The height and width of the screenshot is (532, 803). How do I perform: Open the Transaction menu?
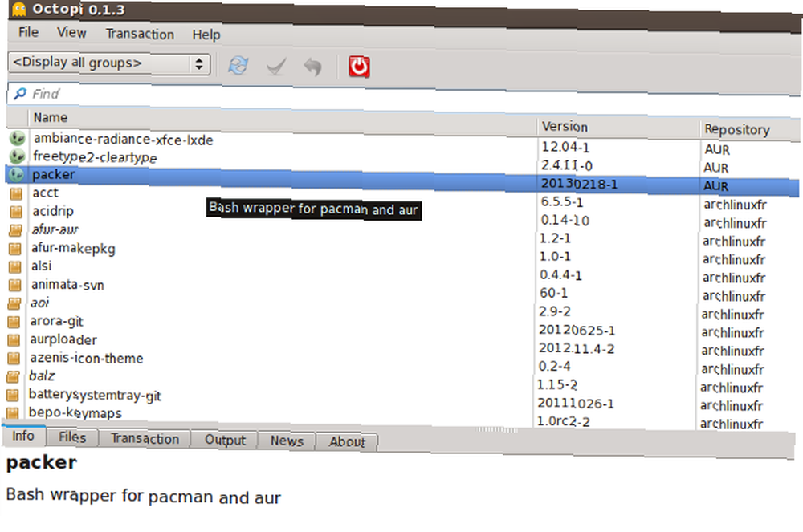coord(140,34)
